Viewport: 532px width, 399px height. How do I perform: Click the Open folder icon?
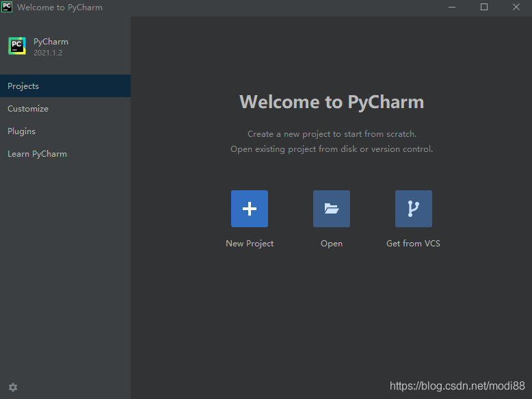332,209
